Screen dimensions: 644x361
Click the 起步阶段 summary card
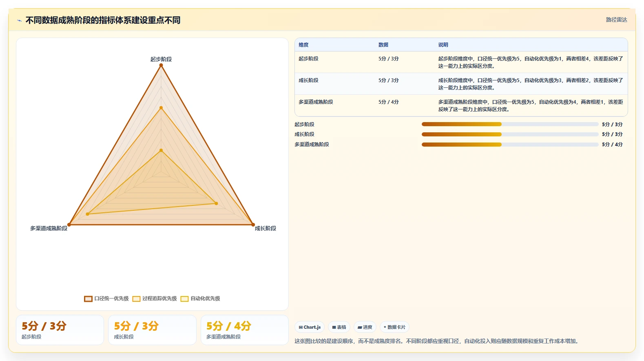coord(60,330)
